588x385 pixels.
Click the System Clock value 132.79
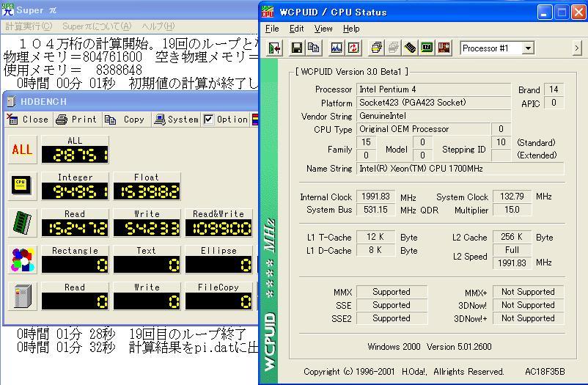coord(512,197)
